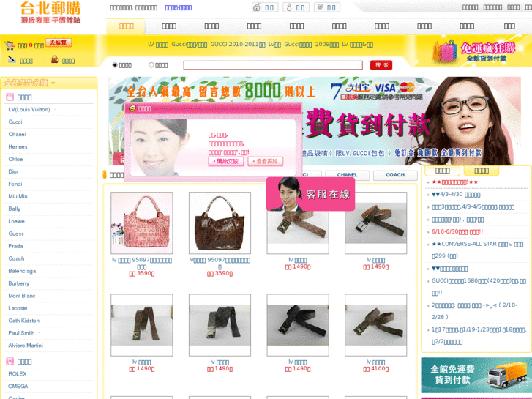Screen dimensions: 532x399
Task: Click the 去結算 checkout button
Action: tap(59, 42)
